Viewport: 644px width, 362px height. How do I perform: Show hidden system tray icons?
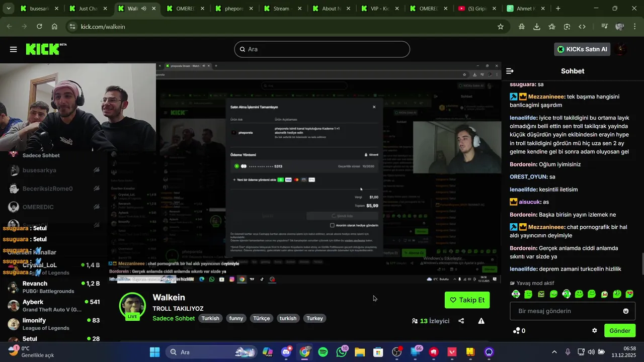click(x=554, y=352)
